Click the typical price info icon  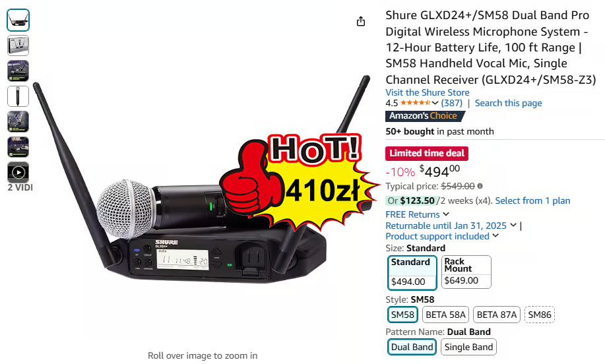[480, 186]
